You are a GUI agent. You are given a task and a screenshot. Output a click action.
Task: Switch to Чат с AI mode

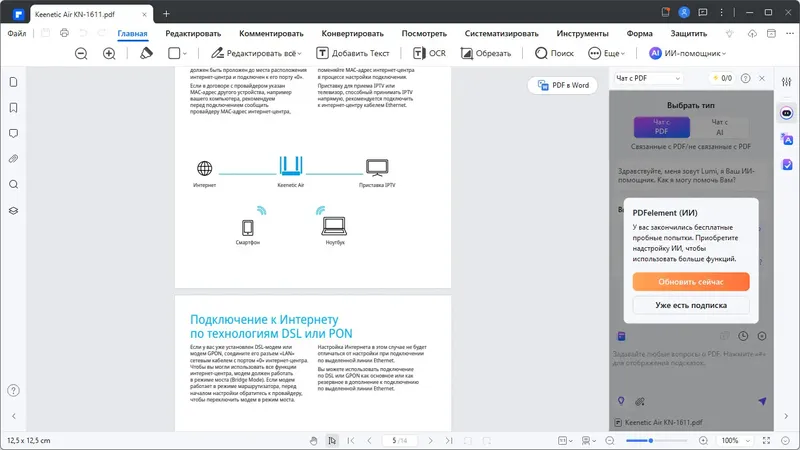719,127
